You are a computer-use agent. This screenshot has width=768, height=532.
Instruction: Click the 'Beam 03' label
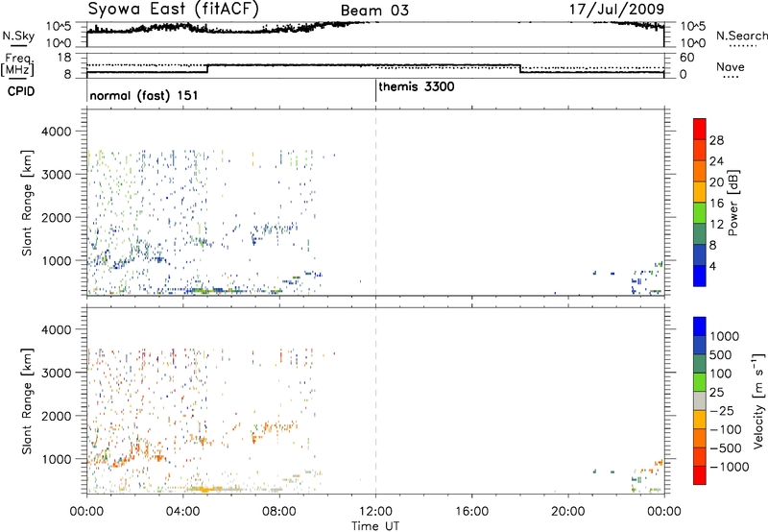pyautogui.click(x=374, y=11)
